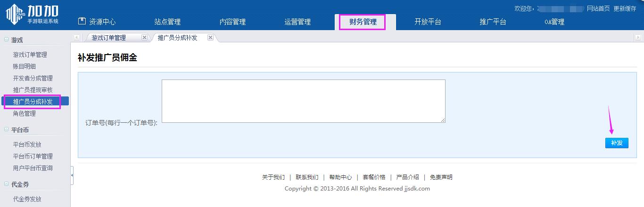The width and height of the screenshot is (644, 207).
Task: Open the 联系我们 footer link
Action: (307, 177)
